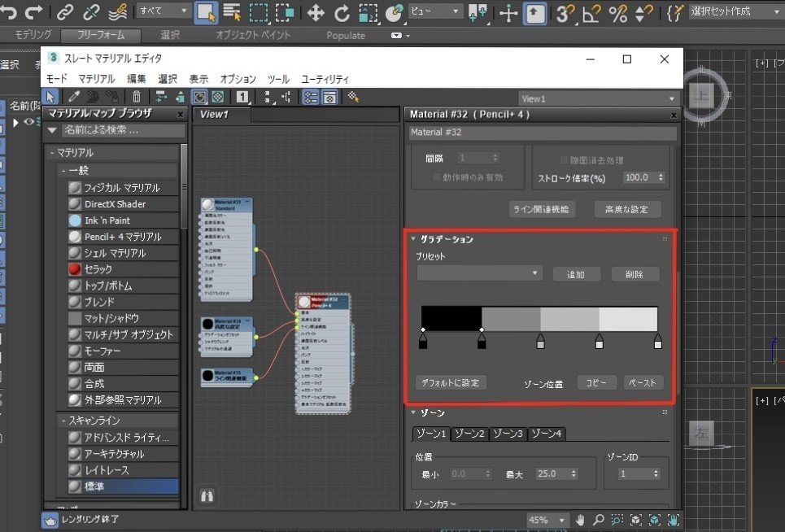Select the arrow Select tool in Slate toolbar
The height and width of the screenshot is (532, 785).
click(50, 97)
